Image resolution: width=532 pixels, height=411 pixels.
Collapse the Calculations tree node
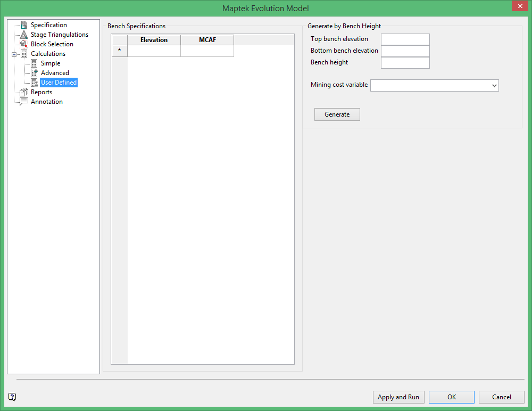(14, 54)
